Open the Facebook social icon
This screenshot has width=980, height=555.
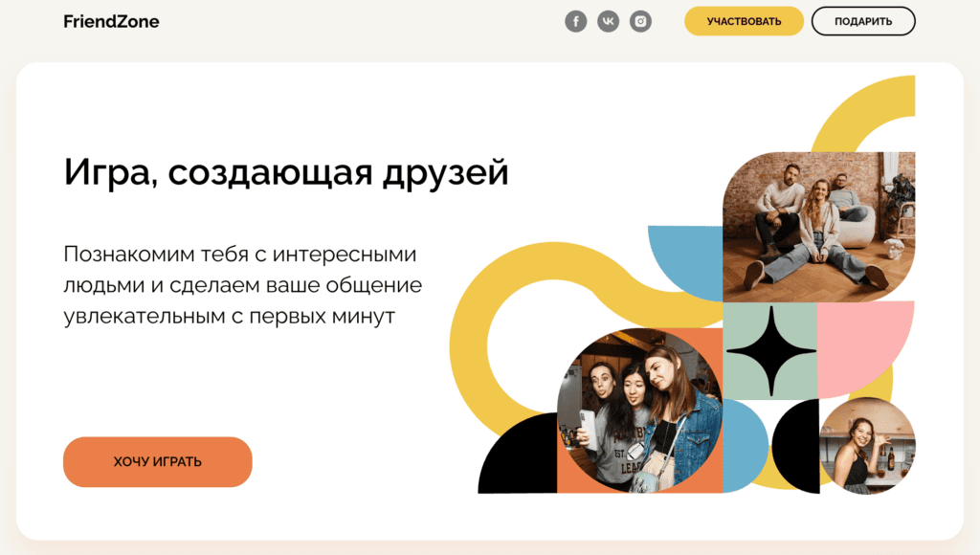(x=575, y=21)
